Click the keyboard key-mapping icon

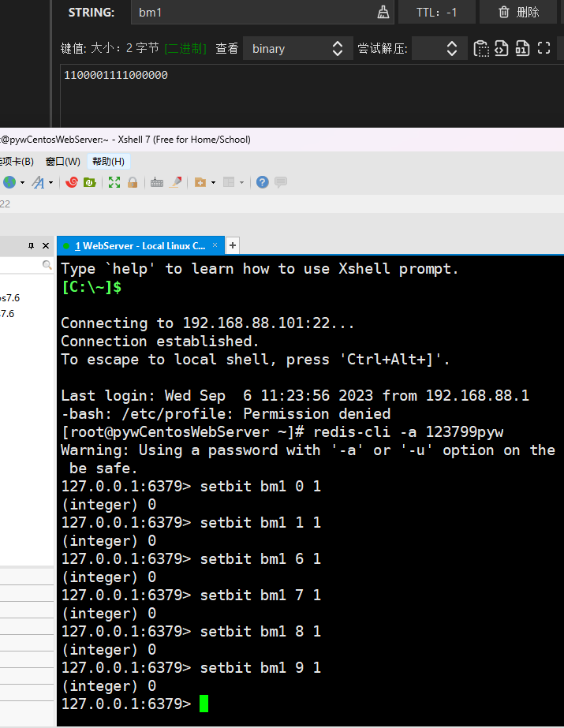pos(157,182)
